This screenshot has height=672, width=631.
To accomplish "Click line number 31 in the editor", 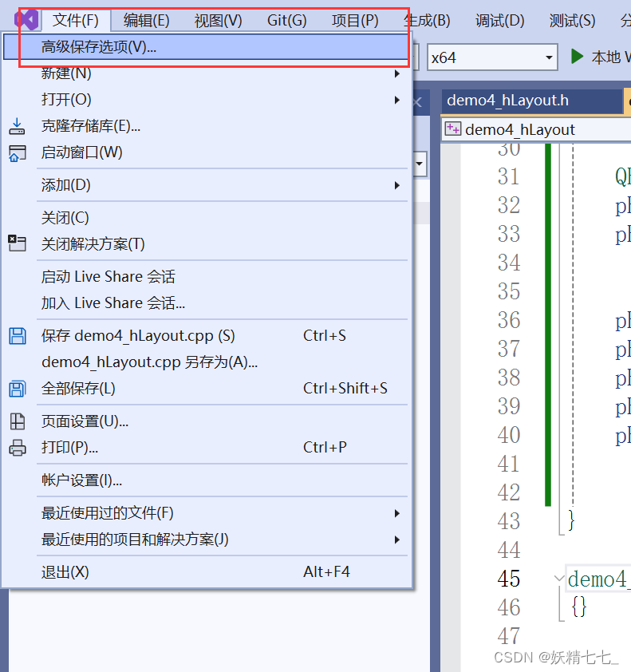I will [508, 176].
